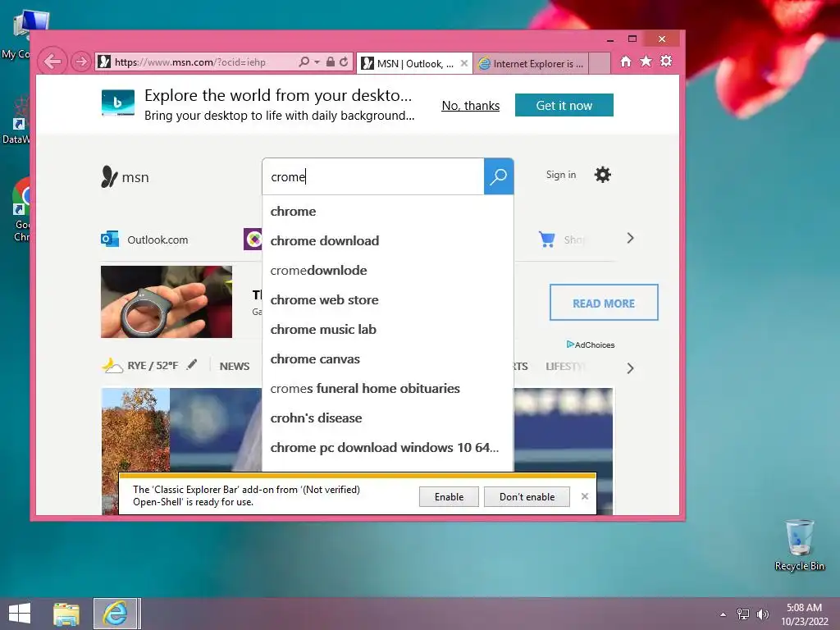Open the ring-in-hand article thumbnail
The height and width of the screenshot is (630, 840).
coord(166,302)
